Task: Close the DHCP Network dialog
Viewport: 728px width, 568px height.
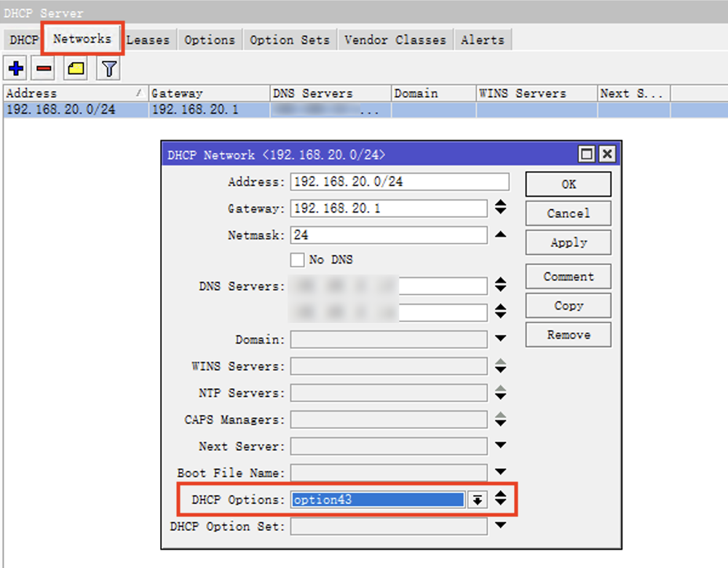Action: pos(606,154)
